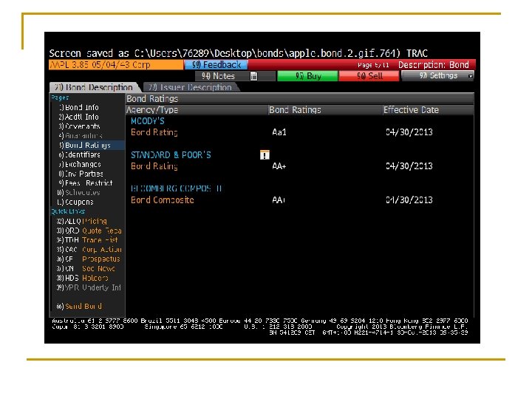Click the STANDARD & POOR'S agency heading
This screenshot has height=399, width=532.
pyautogui.click(x=171, y=155)
